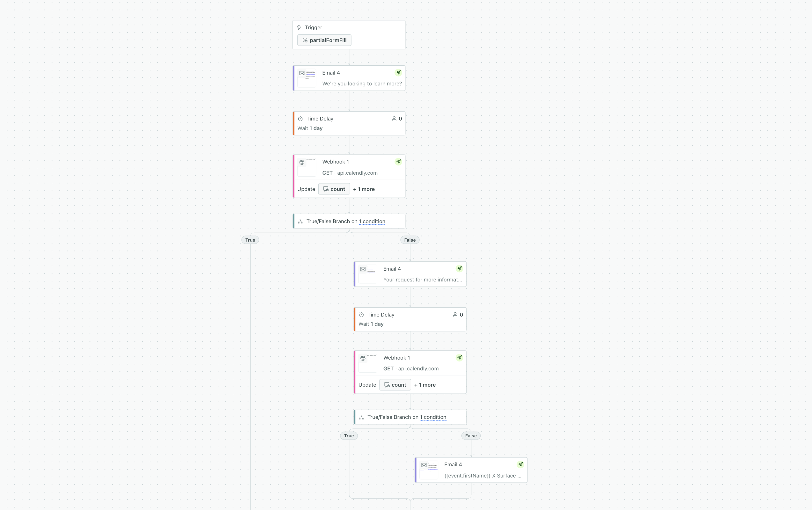Click the partialFormFill trigger button
Screen dimensions: 812x510
[x=324, y=40]
